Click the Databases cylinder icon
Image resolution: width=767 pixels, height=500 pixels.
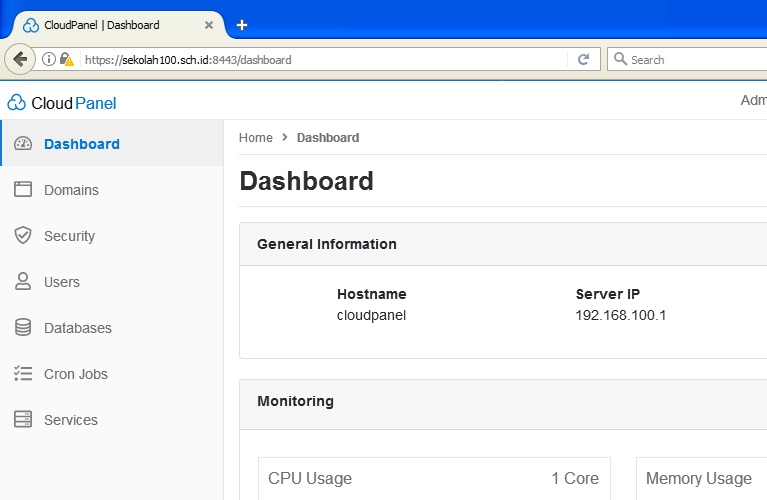23,328
